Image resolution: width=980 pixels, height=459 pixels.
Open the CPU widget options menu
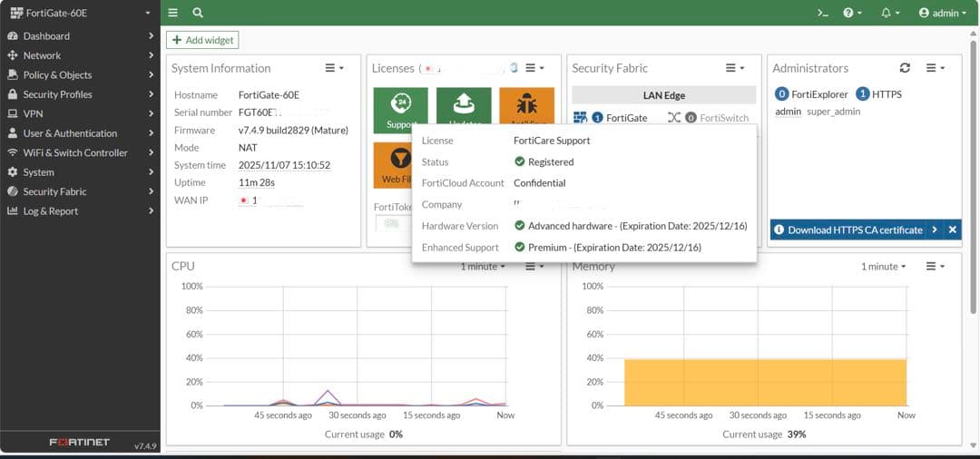pos(534,267)
